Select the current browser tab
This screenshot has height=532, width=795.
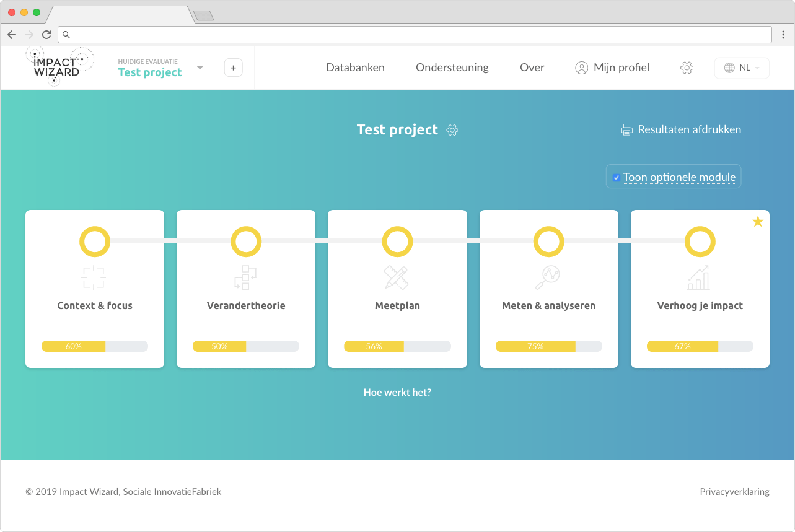coord(120,15)
